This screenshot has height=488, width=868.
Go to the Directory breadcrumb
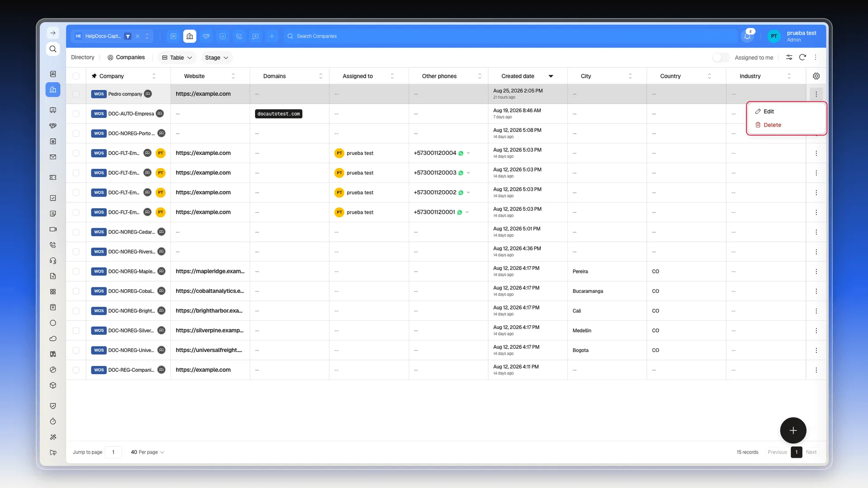83,57
